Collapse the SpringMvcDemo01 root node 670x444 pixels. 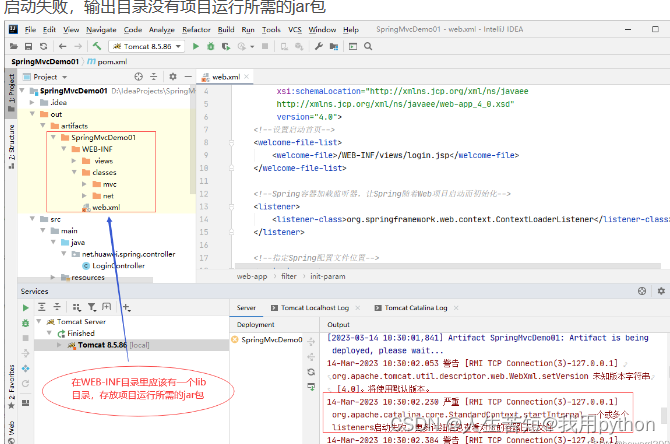pos(22,91)
